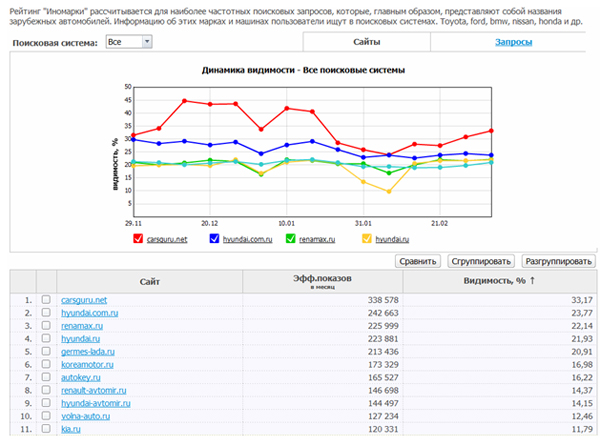Open koreamotor.ru site link
The height and width of the screenshot is (446, 600).
point(87,365)
